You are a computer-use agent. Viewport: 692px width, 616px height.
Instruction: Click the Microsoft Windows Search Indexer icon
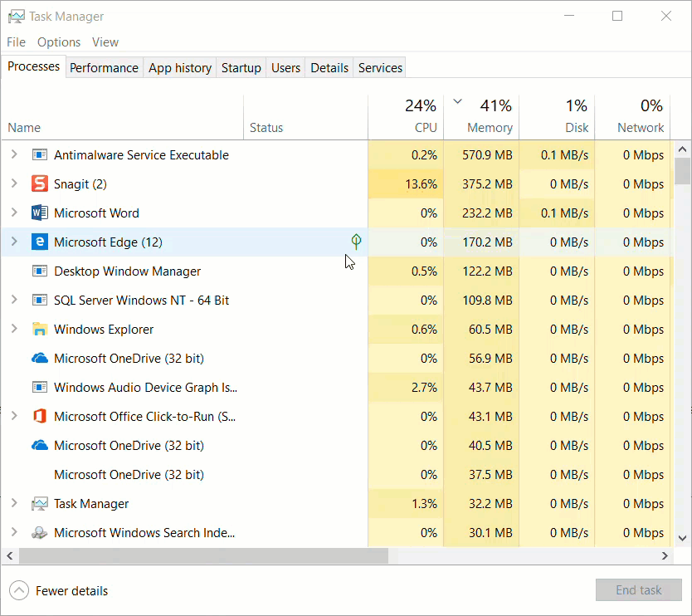pyautogui.click(x=40, y=532)
